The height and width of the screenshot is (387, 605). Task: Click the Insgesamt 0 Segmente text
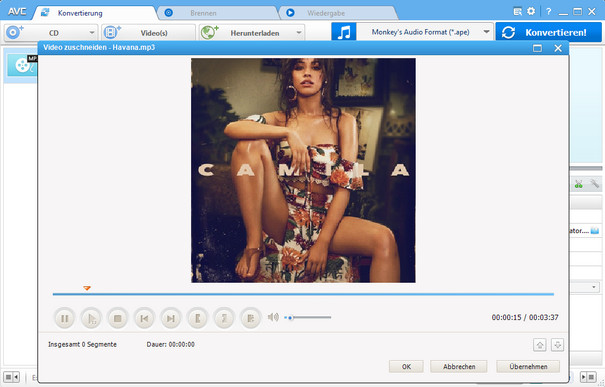[x=82, y=344]
